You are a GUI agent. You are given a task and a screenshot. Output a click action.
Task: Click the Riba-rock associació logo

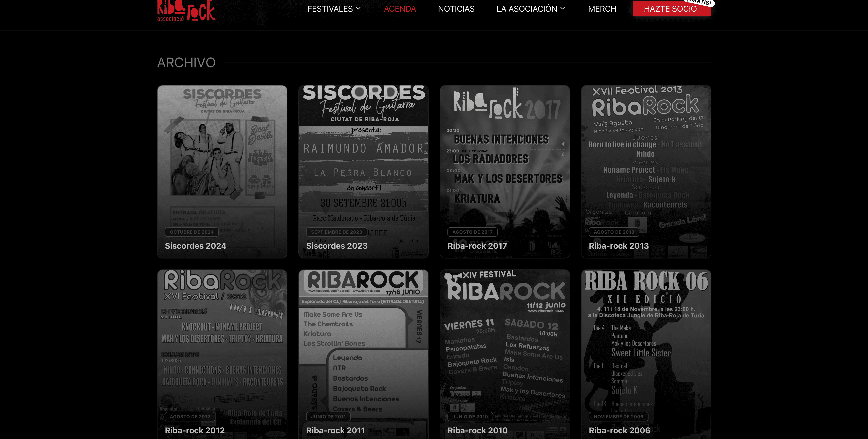(186, 10)
